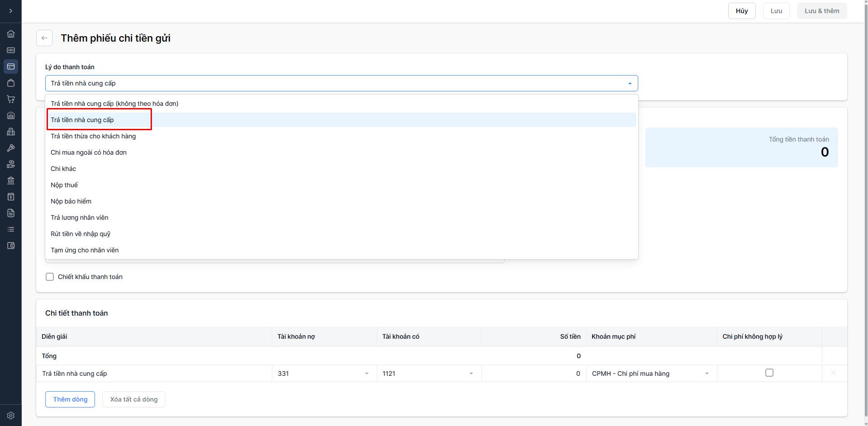The height and width of the screenshot is (426, 868).
Task: Click the list icon in sidebar
Action: pos(11,229)
